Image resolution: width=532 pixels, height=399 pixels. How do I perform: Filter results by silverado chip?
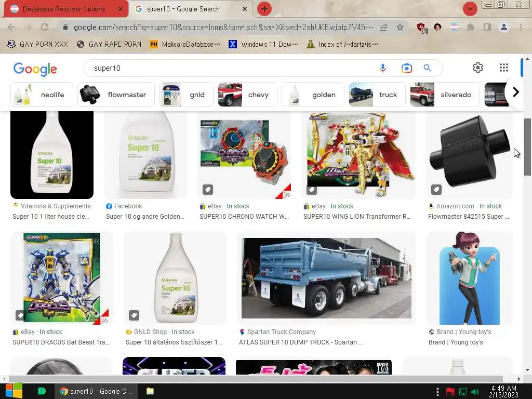coord(445,95)
